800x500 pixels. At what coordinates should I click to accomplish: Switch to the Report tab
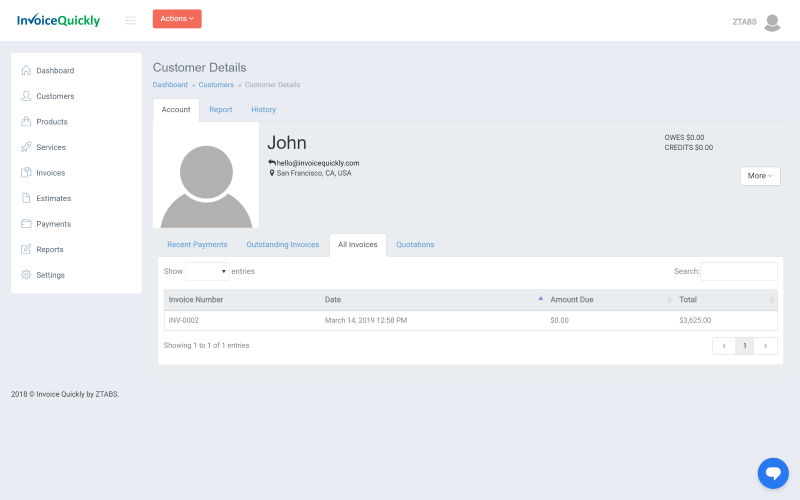click(220, 110)
